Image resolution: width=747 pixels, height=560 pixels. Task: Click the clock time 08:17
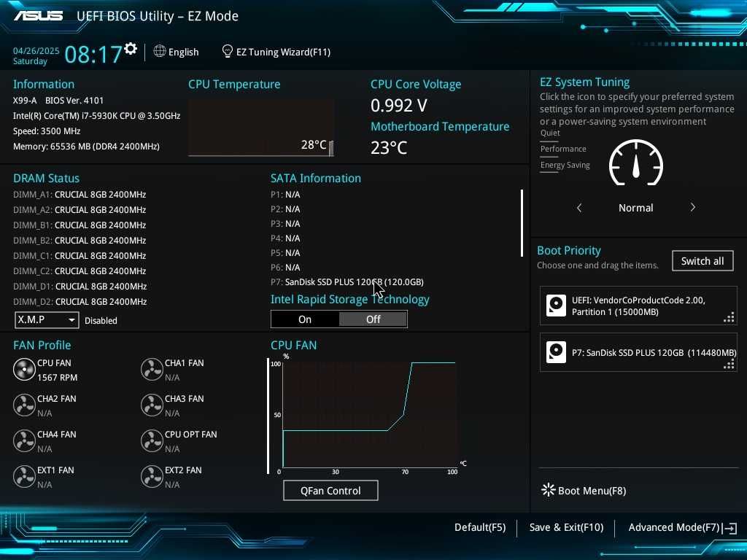point(93,54)
